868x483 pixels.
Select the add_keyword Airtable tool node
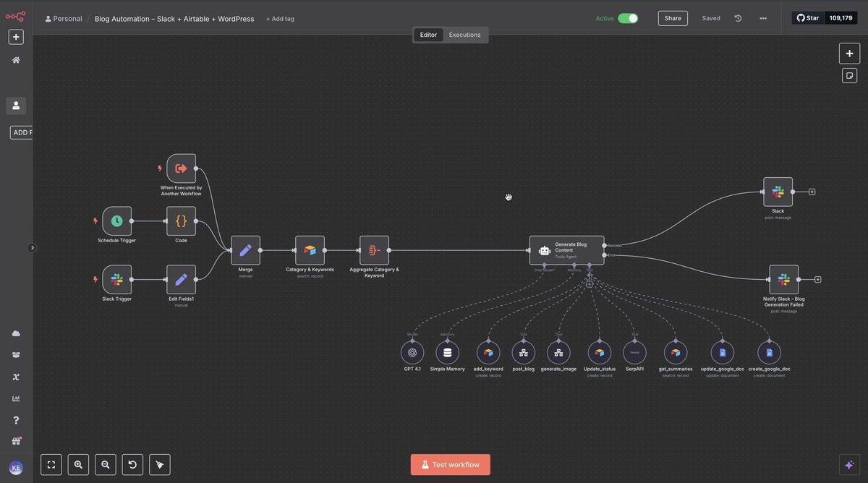488,353
